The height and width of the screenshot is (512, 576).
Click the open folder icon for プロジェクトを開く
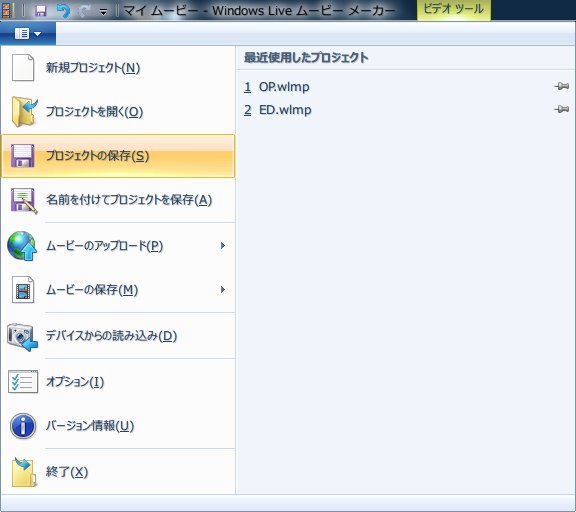(x=24, y=112)
